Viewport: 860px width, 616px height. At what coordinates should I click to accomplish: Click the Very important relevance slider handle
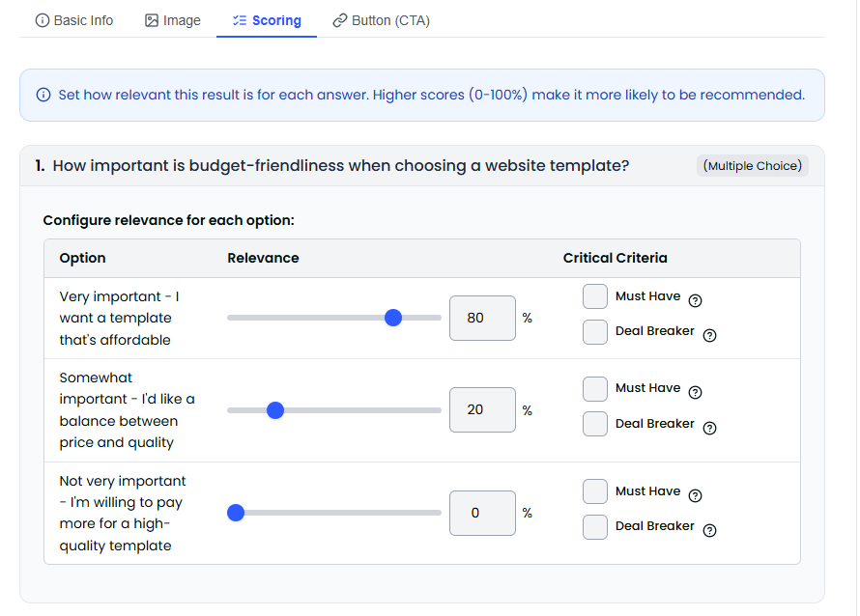click(392, 318)
